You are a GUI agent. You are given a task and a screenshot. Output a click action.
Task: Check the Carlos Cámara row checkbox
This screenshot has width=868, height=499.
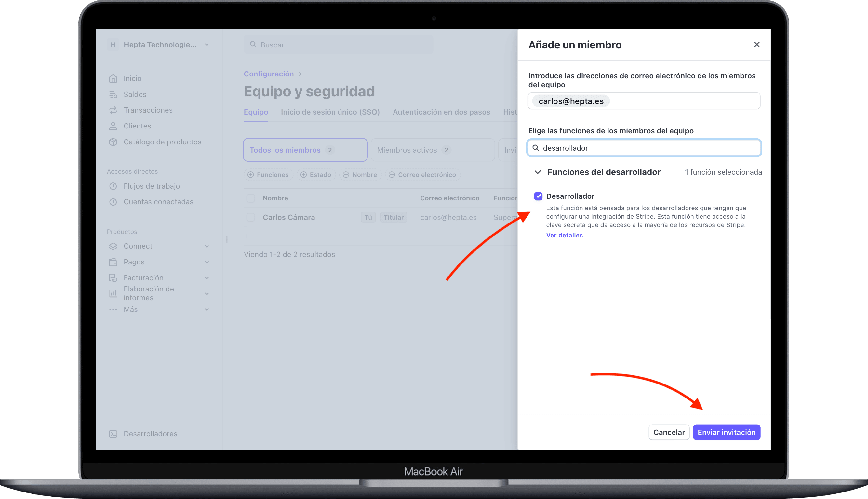tap(251, 217)
